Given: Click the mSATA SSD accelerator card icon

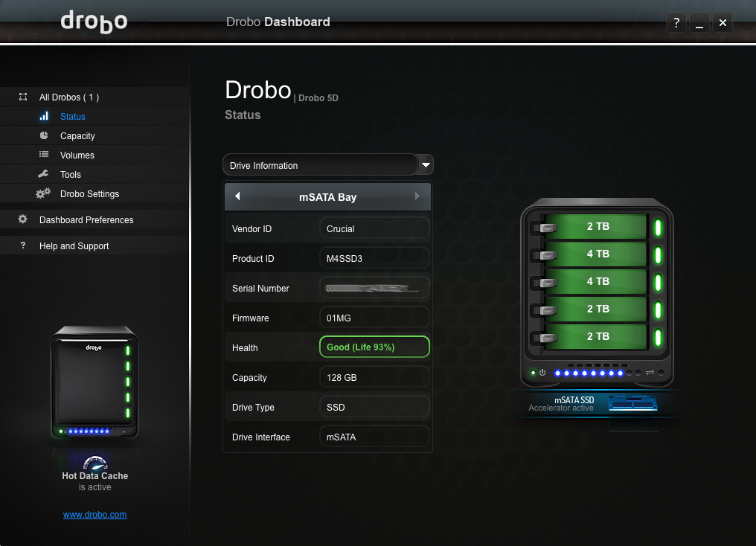Looking at the screenshot, I should click(633, 403).
